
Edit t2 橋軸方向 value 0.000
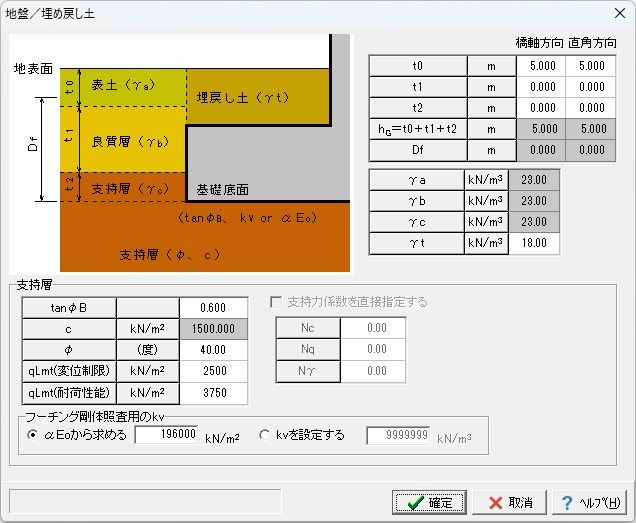[x=541, y=108]
